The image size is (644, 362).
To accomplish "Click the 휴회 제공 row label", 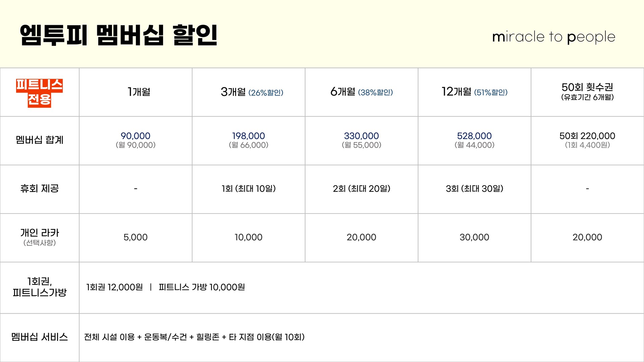I will (40, 188).
